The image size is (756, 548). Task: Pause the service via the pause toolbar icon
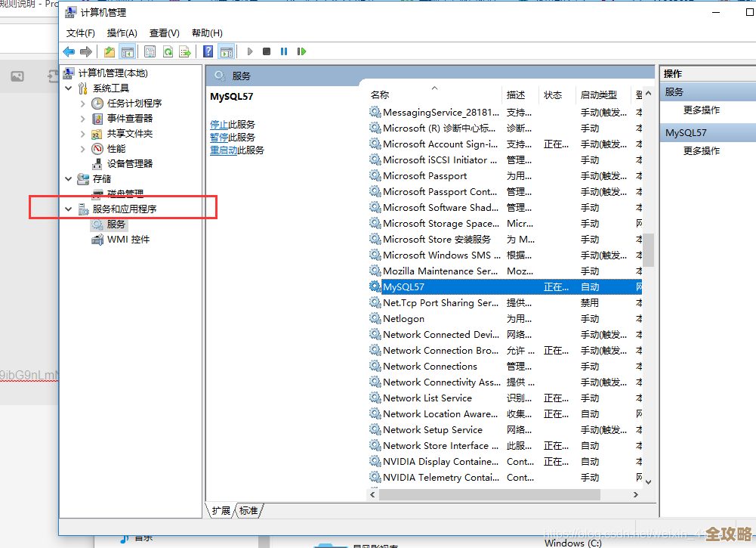point(283,51)
